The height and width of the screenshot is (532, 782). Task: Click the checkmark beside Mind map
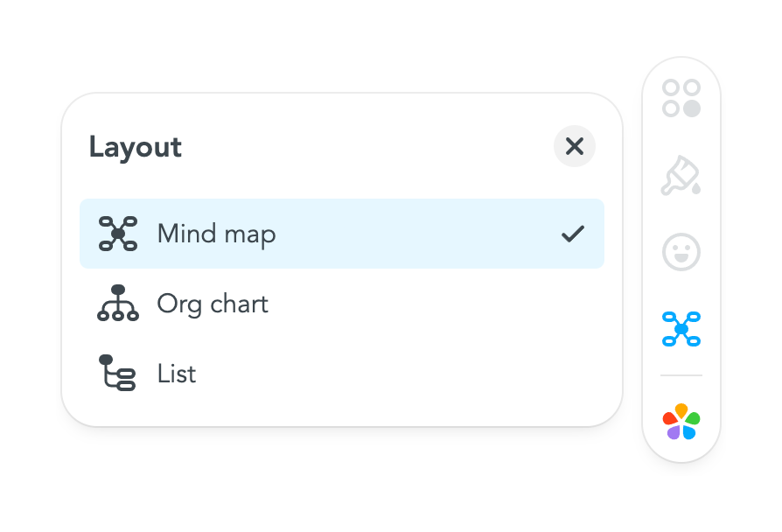point(574,234)
